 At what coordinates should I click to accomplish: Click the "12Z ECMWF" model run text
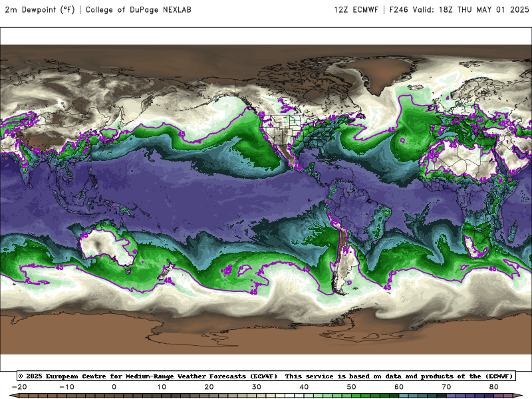pyautogui.click(x=356, y=9)
